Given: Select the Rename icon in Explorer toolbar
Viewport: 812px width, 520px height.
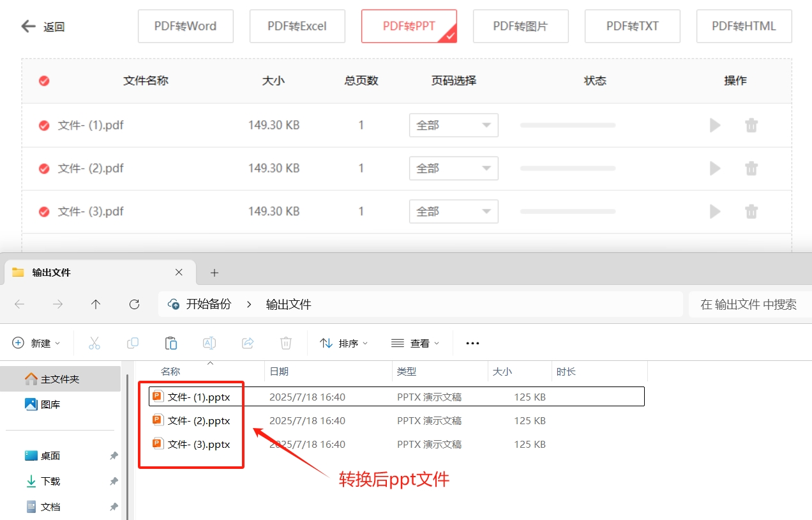Looking at the screenshot, I should (x=209, y=343).
